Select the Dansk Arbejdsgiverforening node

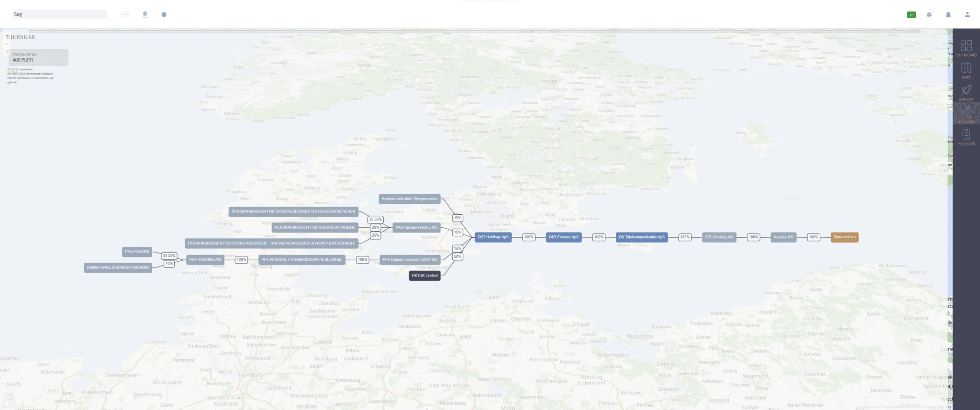click(118, 268)
